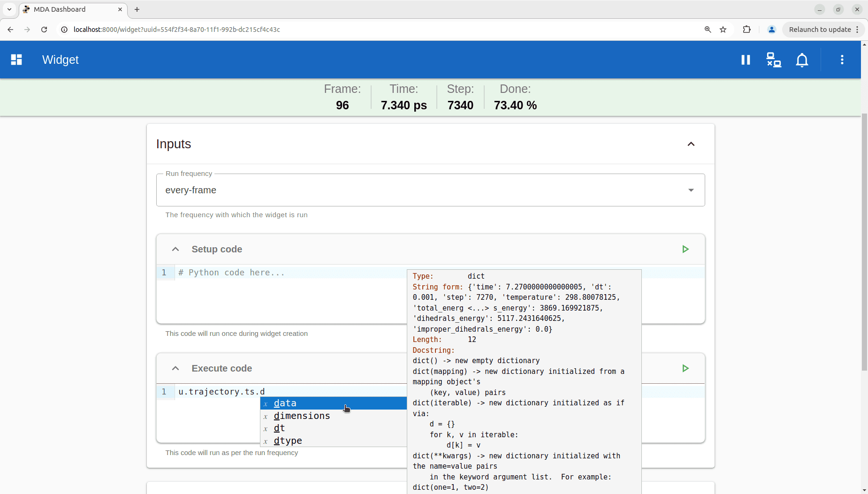Choose 'dimensions' autocomplete suggestion
The width and height of the screenshot is (868, 494).
coord(334,416)
